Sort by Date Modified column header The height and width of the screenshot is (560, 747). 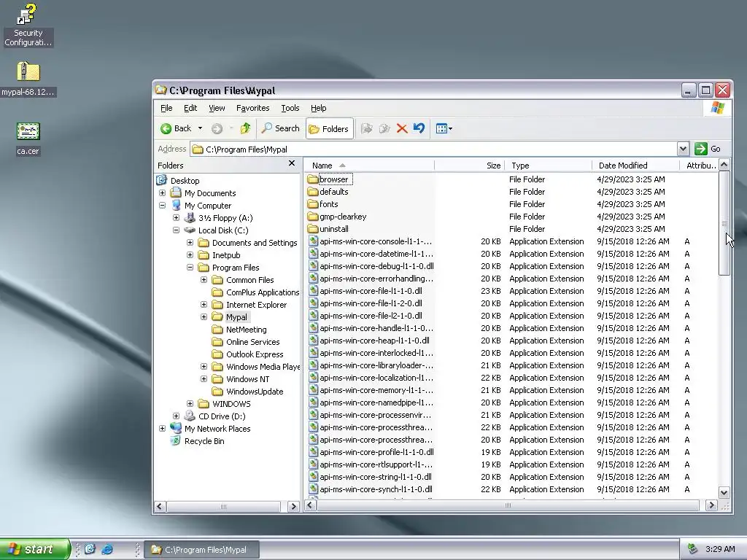(x=635, y=166)
